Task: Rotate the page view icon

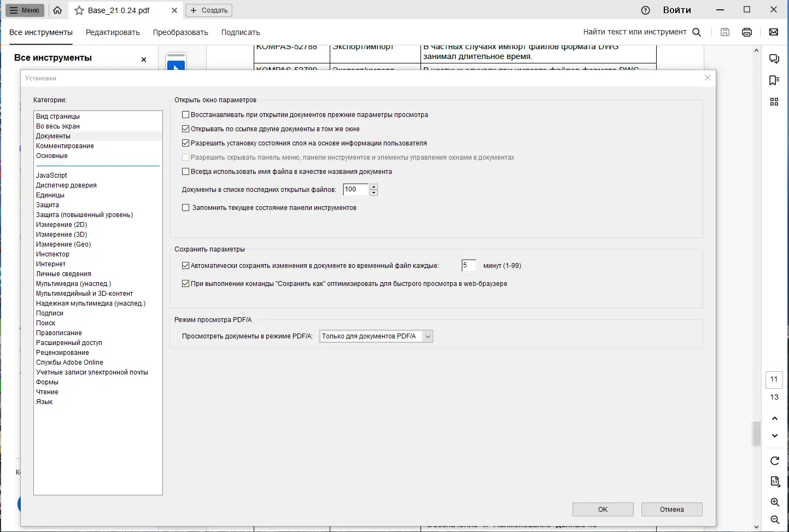Action: (775, 461)
